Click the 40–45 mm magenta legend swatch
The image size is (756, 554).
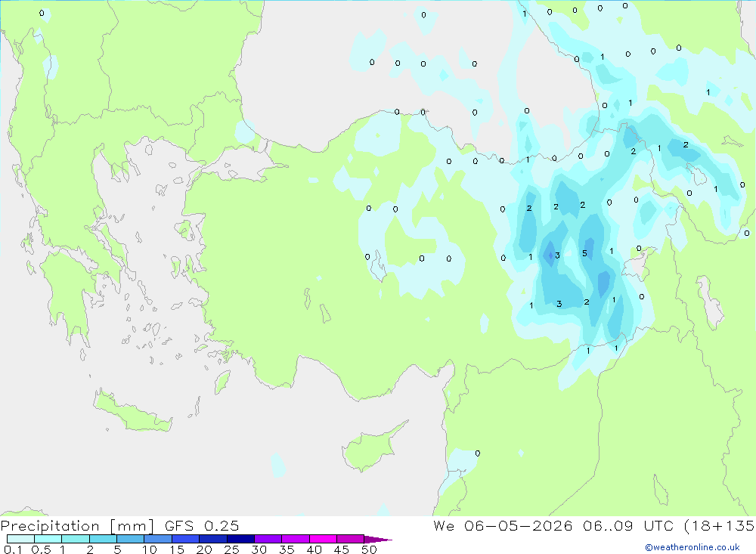[323, 539]
